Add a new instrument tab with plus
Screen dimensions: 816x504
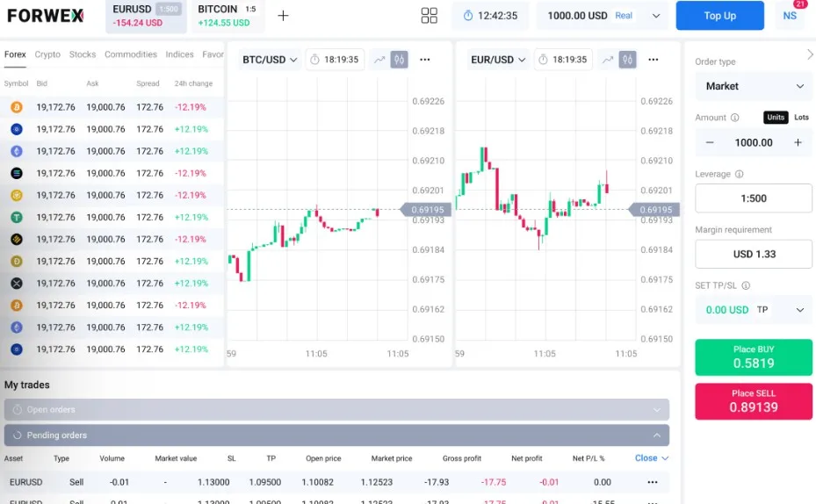283,16
